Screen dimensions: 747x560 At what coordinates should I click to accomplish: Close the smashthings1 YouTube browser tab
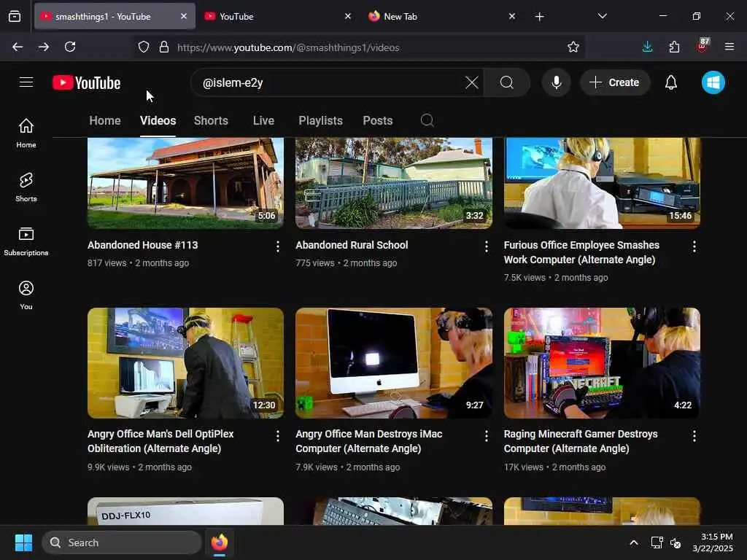[184, 16]
